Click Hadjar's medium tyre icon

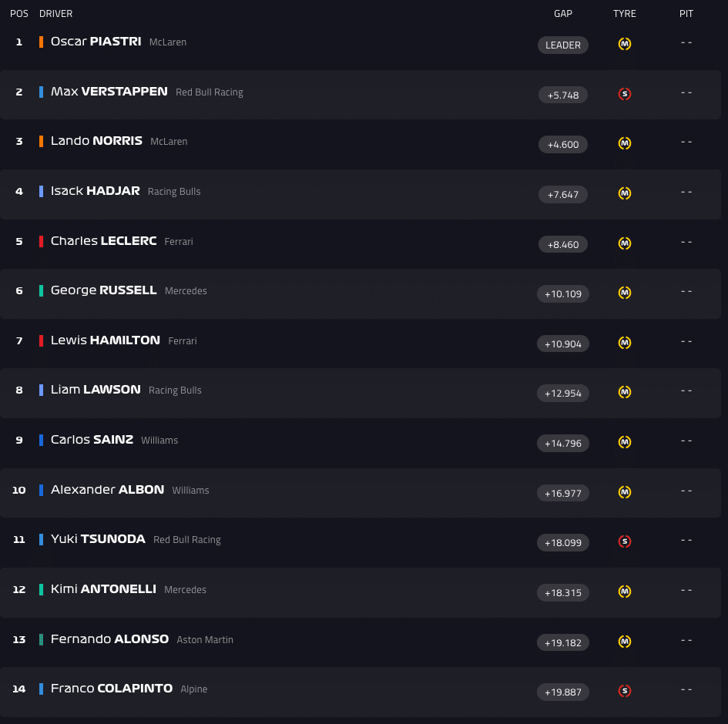tap(625, 193)
